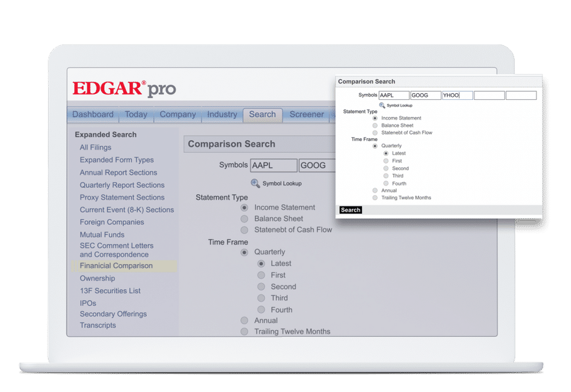Go to the Industry tab
This screenshot has height=392, width=571.
[222, 114]
